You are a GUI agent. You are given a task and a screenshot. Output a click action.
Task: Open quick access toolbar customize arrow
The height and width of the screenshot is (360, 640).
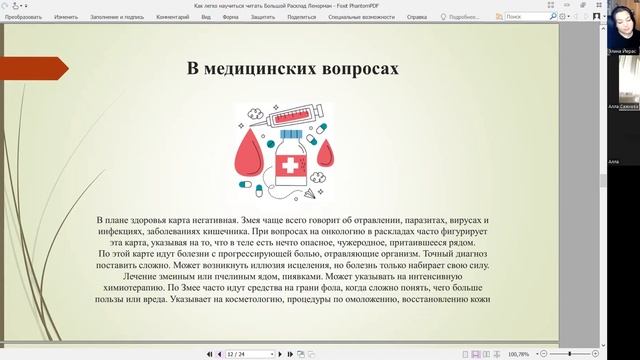click(26, 6)
